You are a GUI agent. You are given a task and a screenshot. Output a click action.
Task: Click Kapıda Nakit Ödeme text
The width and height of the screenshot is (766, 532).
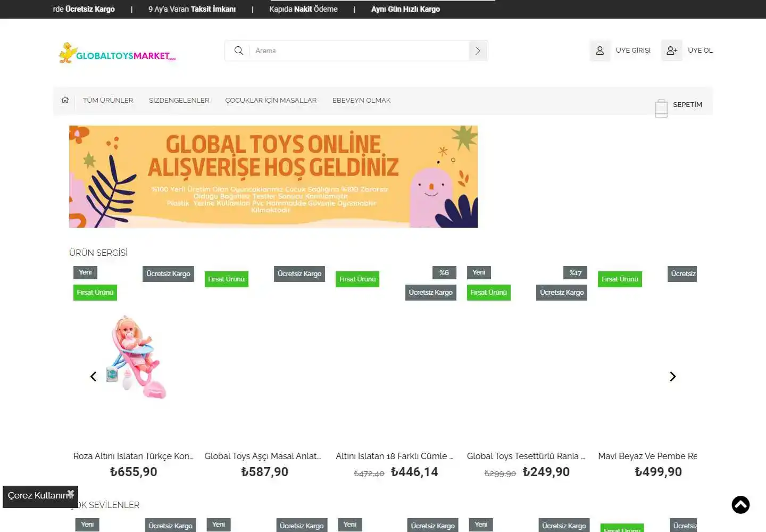303,9
